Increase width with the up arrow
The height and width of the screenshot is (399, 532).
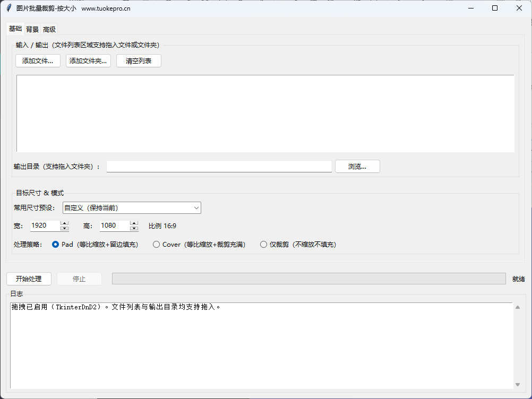click(64, 223)
